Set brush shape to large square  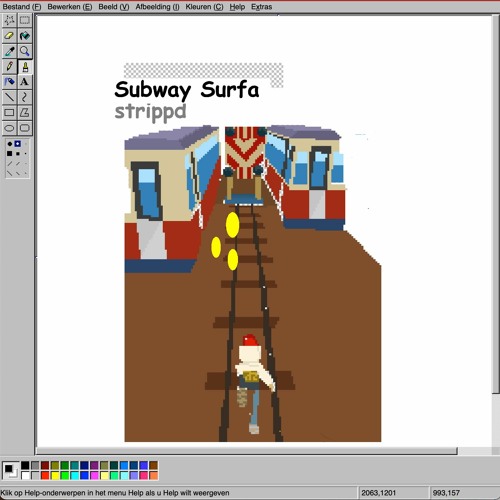coord(9,153)
